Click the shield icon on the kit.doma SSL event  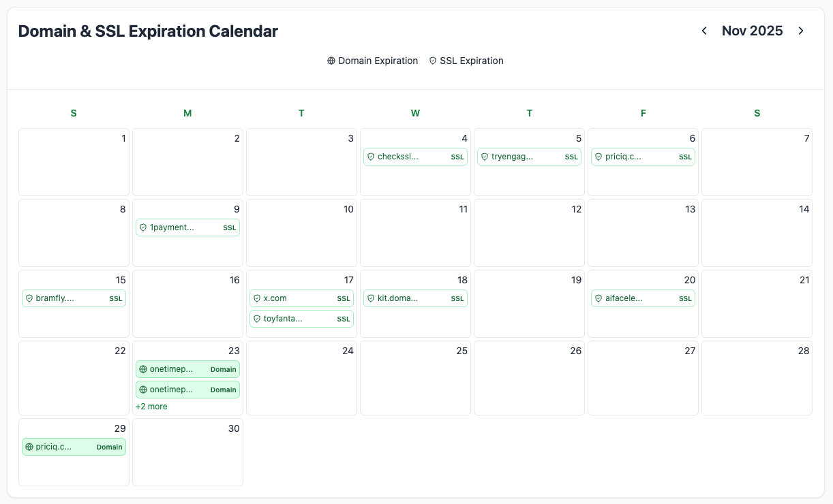click(x=370, y=298)
